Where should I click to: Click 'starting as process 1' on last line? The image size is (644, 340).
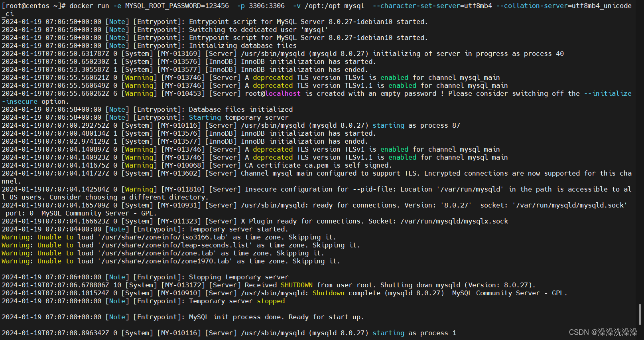[414, 333]
